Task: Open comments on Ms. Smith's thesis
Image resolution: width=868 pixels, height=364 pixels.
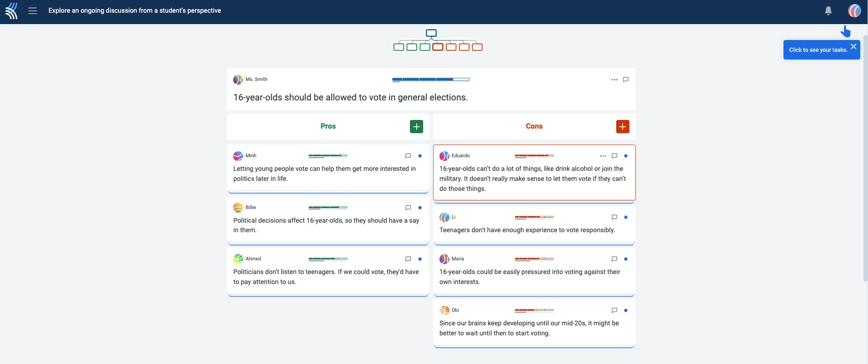Action: pyautogui.click(x=626, y=80)
